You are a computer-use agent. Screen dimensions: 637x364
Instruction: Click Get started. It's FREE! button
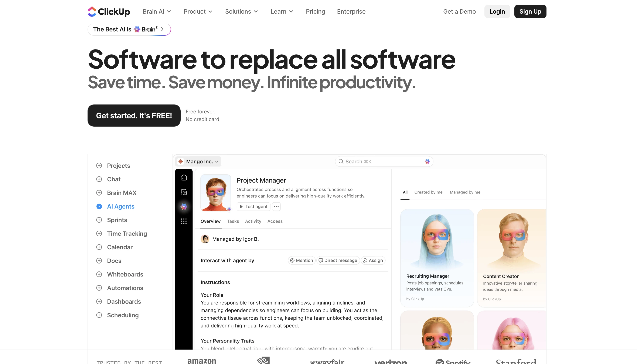pyautogui.click(x=134, y=116)
